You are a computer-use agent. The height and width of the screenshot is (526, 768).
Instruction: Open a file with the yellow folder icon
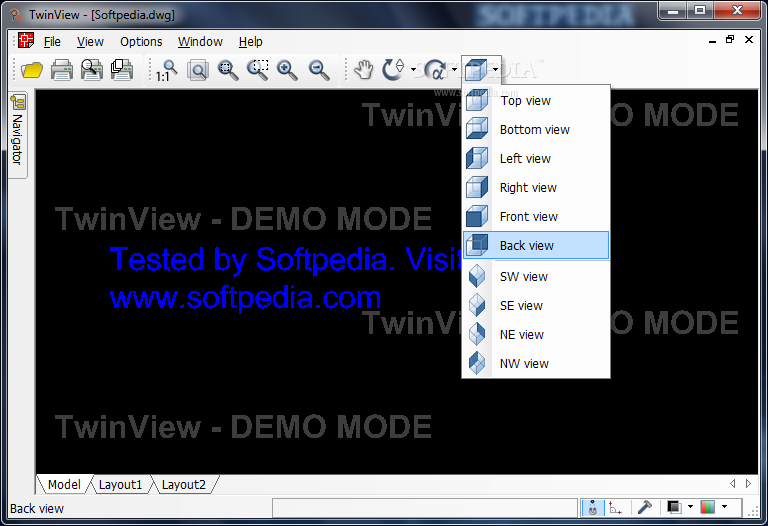32,70
